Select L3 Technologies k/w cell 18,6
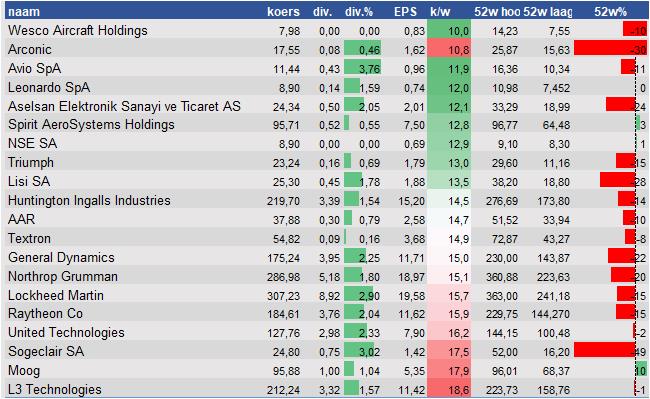 (449, 389)
